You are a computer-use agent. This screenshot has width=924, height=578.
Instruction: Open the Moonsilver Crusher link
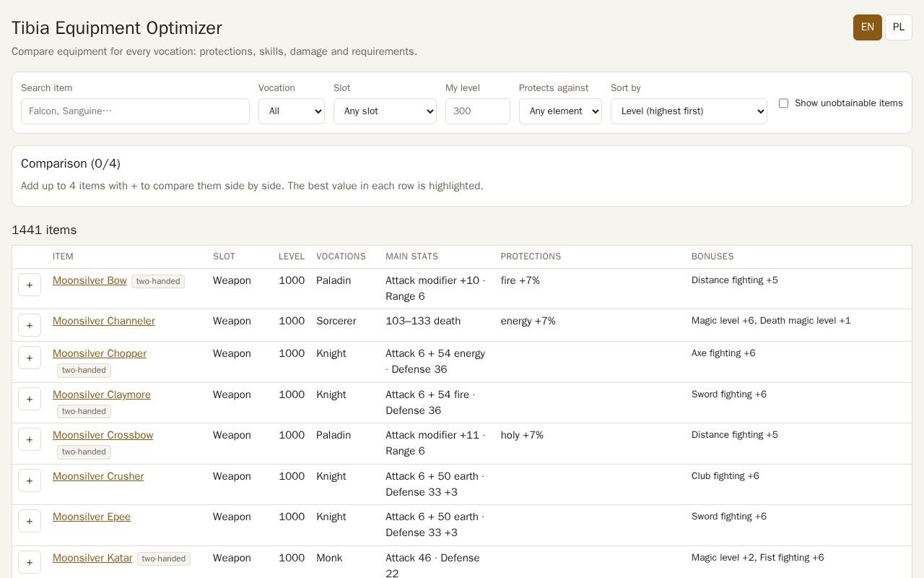point(98,476)
